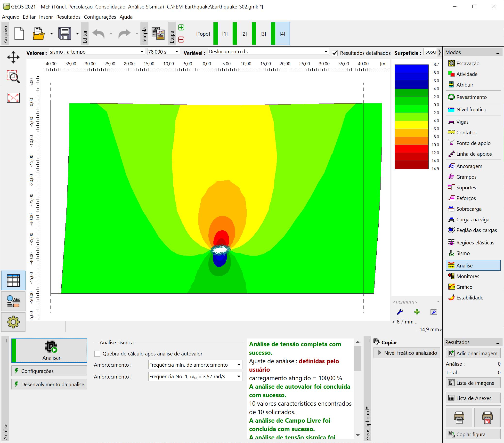Select the zoom region magnifier tool
This screenshot has width=504, height=443.
click(x=13, y=77)
